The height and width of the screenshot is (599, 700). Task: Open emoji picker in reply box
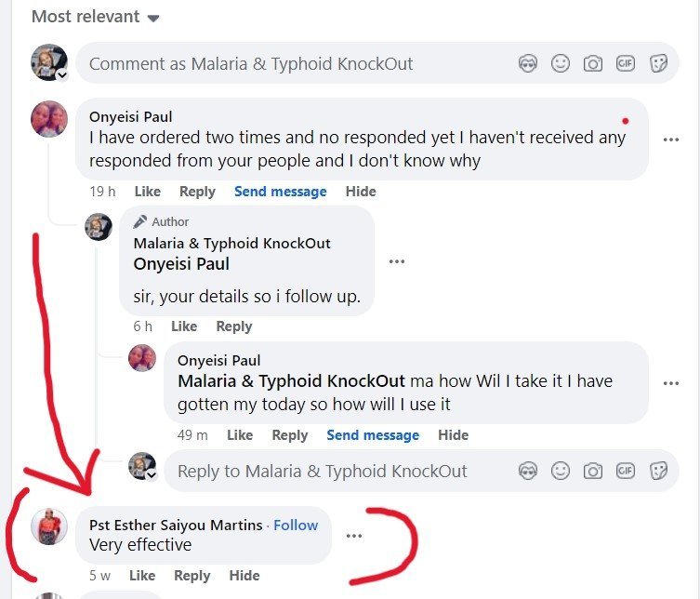coord(561,471)
